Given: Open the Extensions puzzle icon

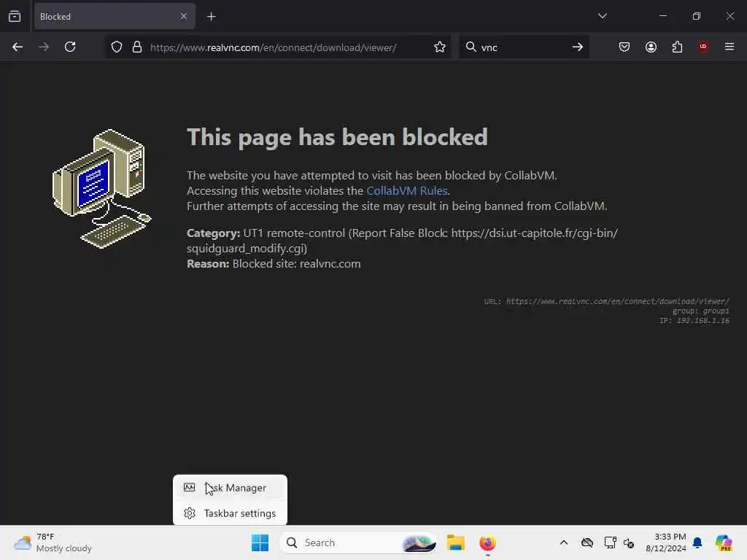Looking at the screenshot, I should pyautogui.click(x=677, y=47).
